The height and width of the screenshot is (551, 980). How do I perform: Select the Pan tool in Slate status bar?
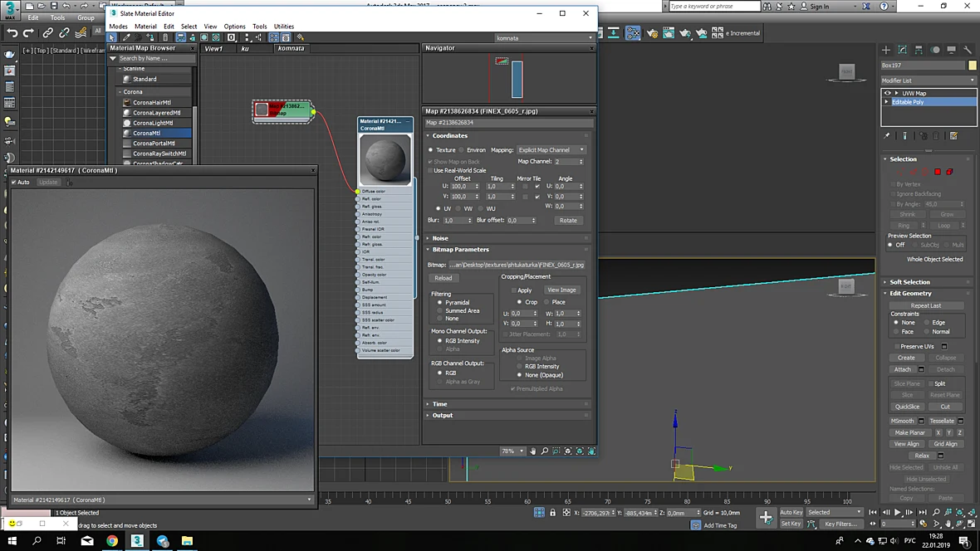(533, 451)
